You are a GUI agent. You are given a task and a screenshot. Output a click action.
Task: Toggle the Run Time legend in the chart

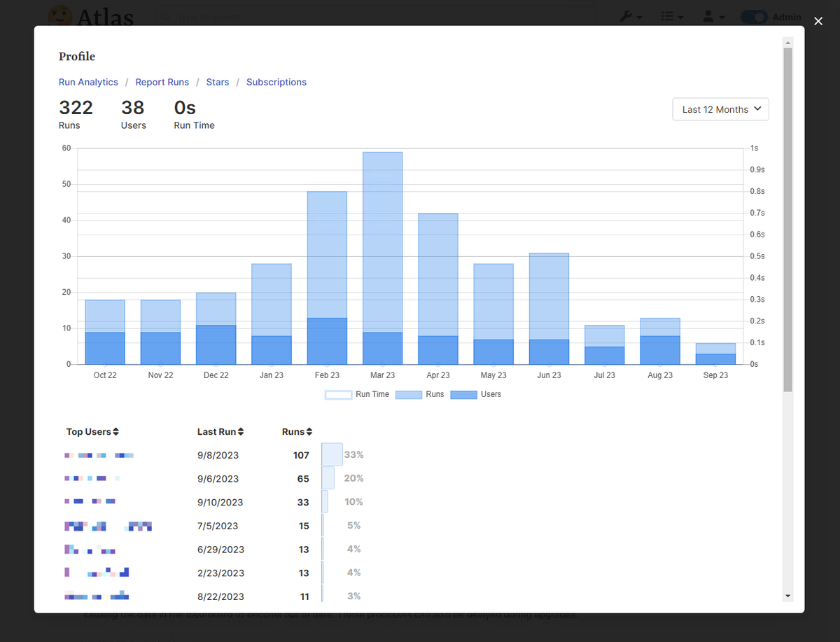[356, 394]
